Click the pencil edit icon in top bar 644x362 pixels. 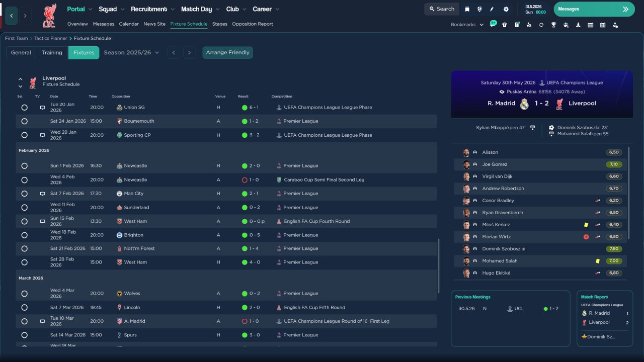click(493, 9)
